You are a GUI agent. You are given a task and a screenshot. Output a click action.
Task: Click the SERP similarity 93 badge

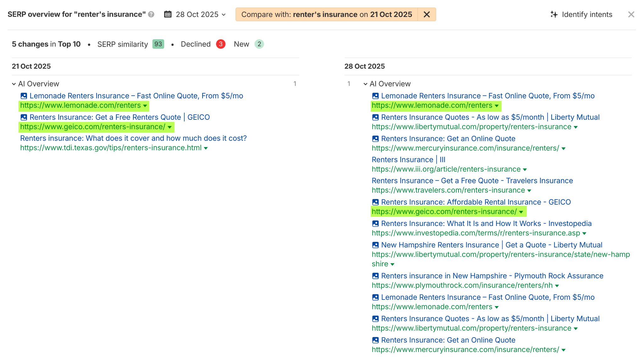(x=158, y=44)
